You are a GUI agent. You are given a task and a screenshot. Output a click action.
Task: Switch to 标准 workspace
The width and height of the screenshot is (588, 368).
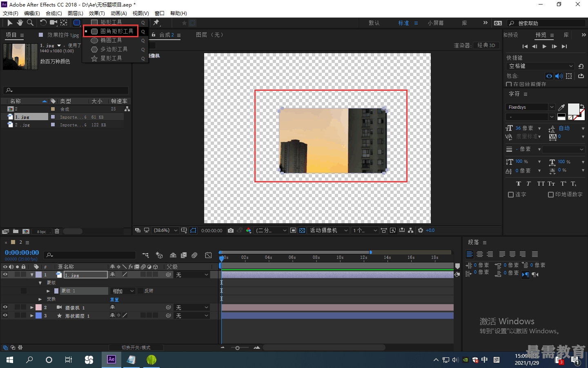pyautogui.click(x=404, y=23)
